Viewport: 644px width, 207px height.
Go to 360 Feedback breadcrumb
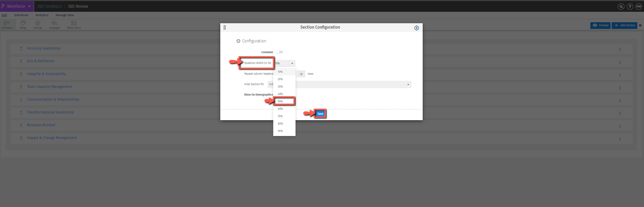50,6
